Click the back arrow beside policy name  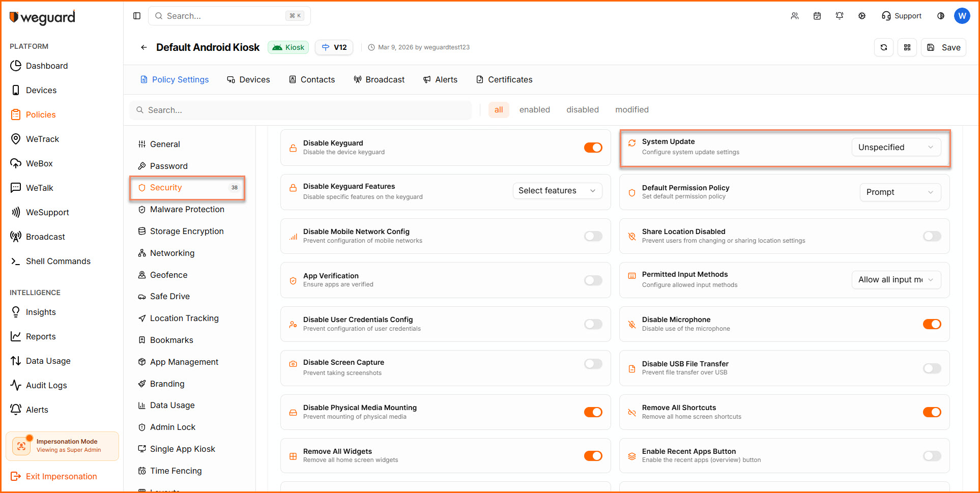click(x=144, y=47)
